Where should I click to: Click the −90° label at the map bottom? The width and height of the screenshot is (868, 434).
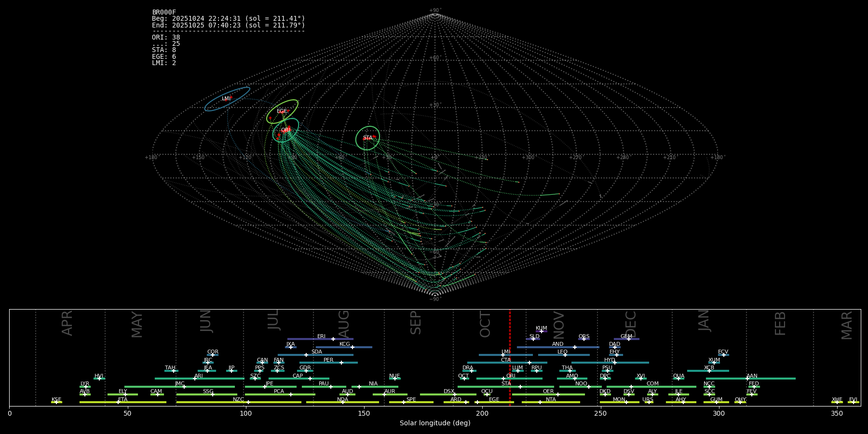pos(435,299)
